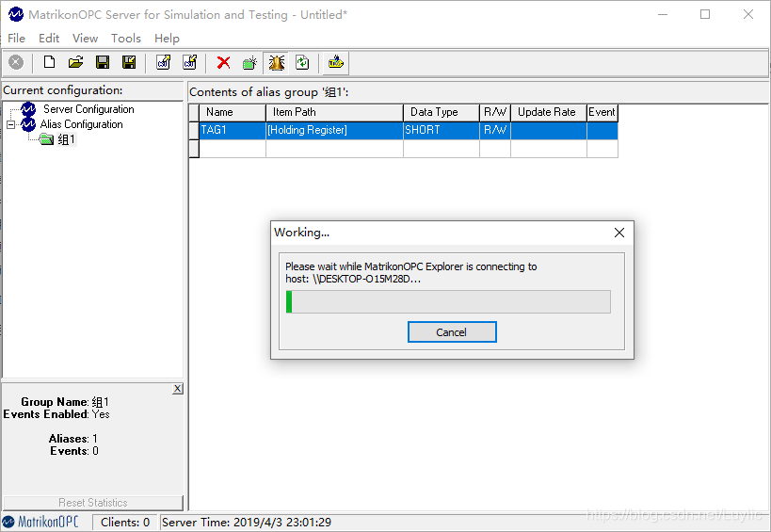771x532 pixels.
Task: Click the R/W column header
Action: [495, 113]
